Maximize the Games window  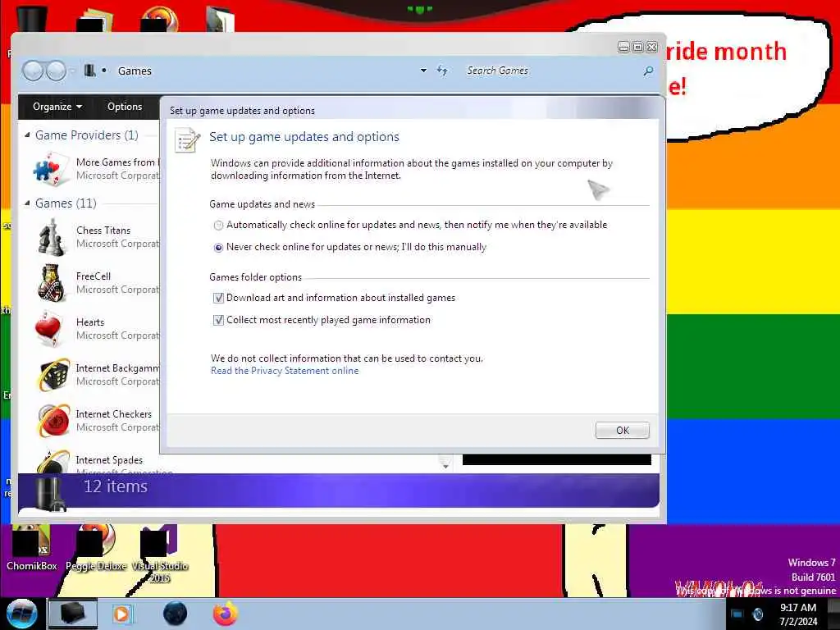pyautogui.click(x=637, y=47)
